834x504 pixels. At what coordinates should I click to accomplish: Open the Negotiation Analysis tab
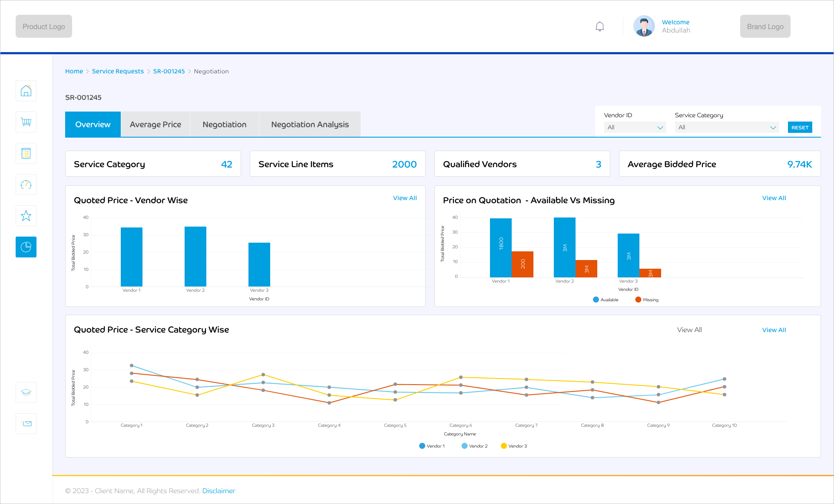pyautogui.click(x=310, y=125)
